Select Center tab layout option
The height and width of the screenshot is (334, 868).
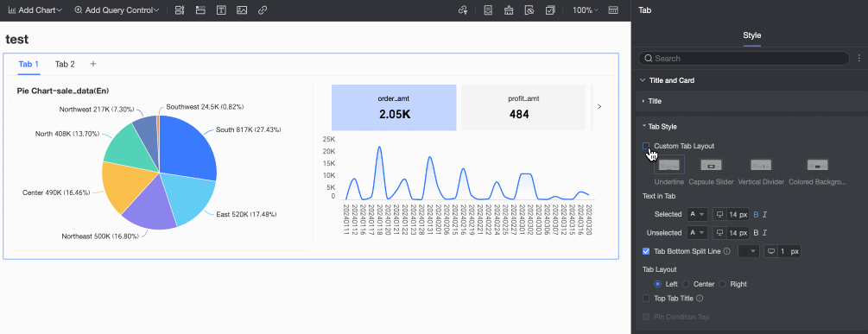tap(686, 284)
